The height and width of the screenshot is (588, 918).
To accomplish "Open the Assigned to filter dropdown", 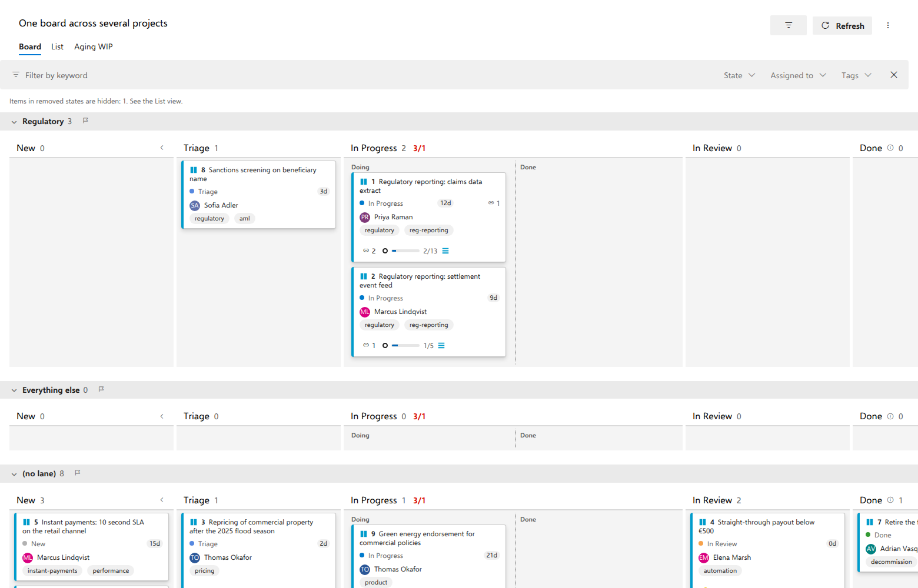I will click(799, 75).
